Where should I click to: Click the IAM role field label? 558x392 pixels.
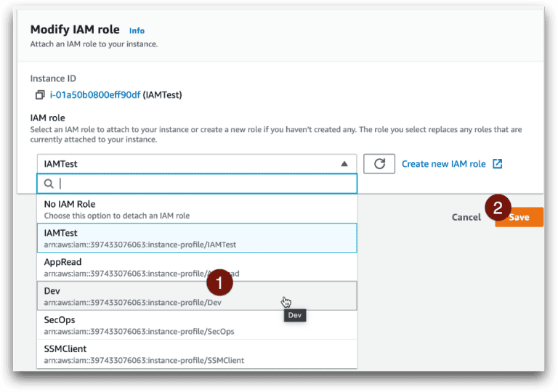click(48, 118)
